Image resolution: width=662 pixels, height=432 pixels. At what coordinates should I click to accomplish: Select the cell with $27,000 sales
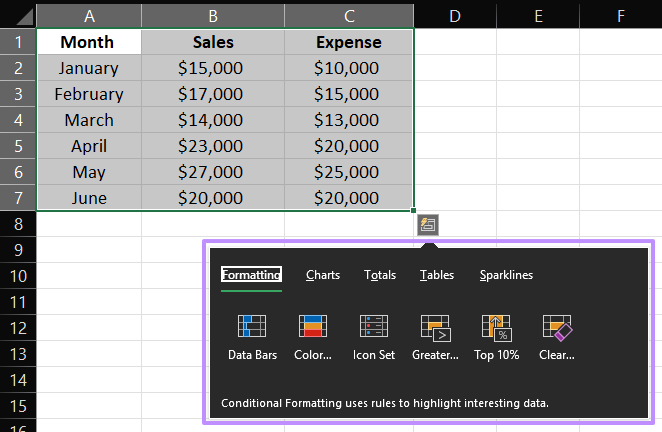pyautogui.click(x=210, y=172)
